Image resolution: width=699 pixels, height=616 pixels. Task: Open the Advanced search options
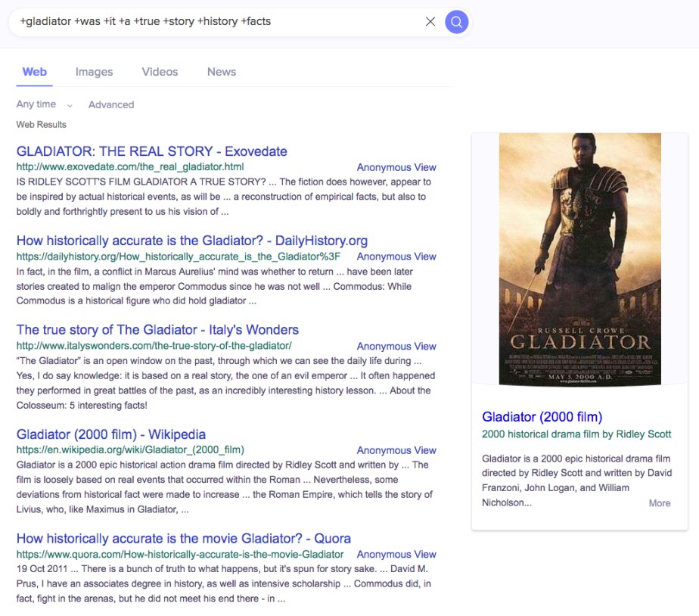click(x=111, y=104)
